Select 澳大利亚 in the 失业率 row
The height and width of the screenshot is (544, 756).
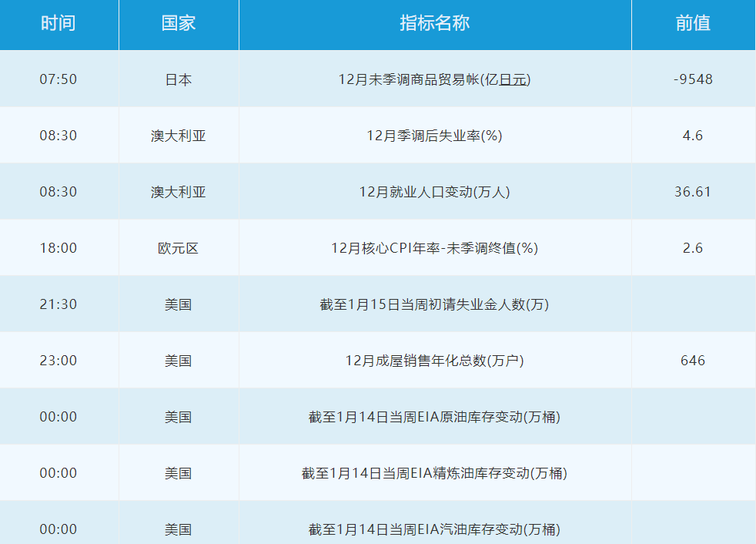click(179, 136)
